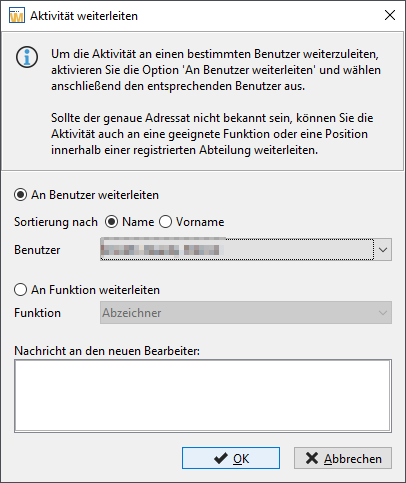406x483 pixels.
Task: Confirm forwarding with the OK button
Action: point(231,458)
